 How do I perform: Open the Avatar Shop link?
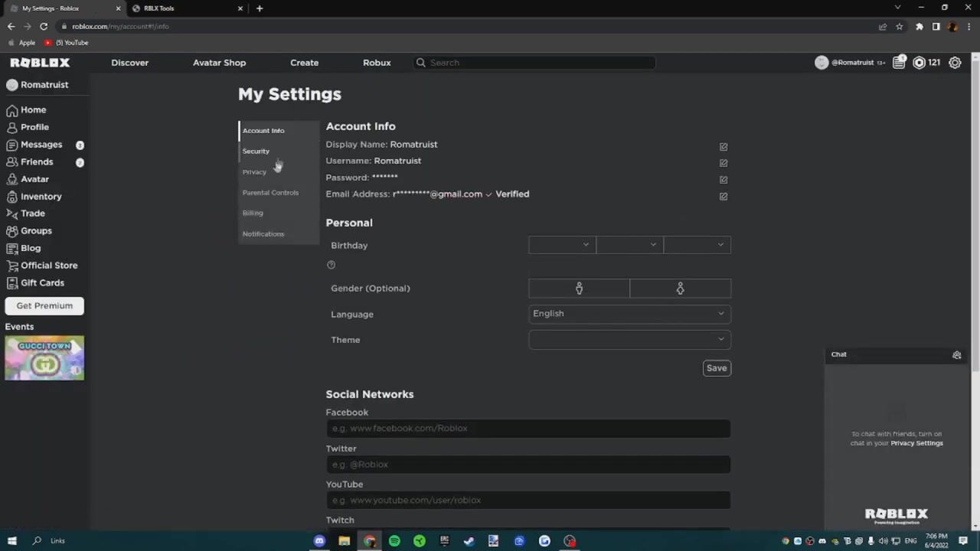tap(219, 63)
